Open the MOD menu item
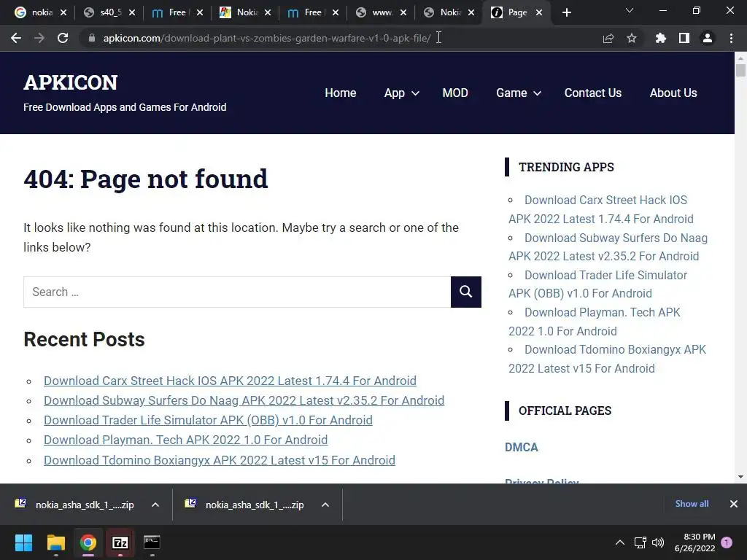This screenshot has height=560, width=747. coord(455,93)
